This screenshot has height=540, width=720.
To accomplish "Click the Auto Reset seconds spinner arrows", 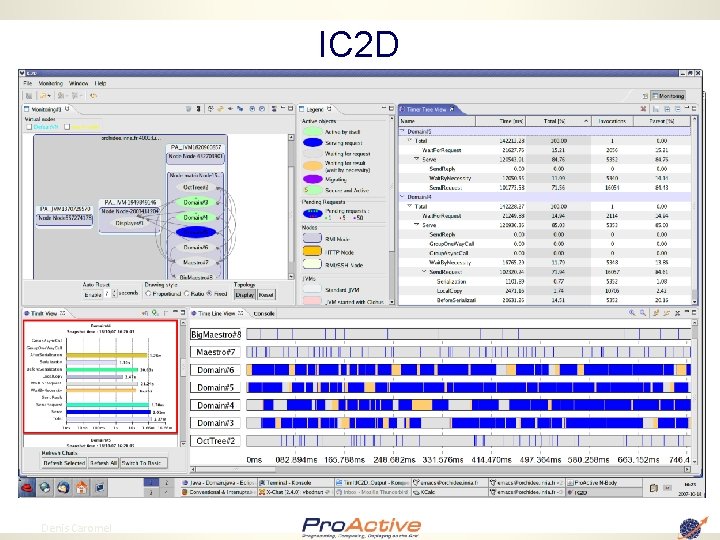I will tap(114, 294).
